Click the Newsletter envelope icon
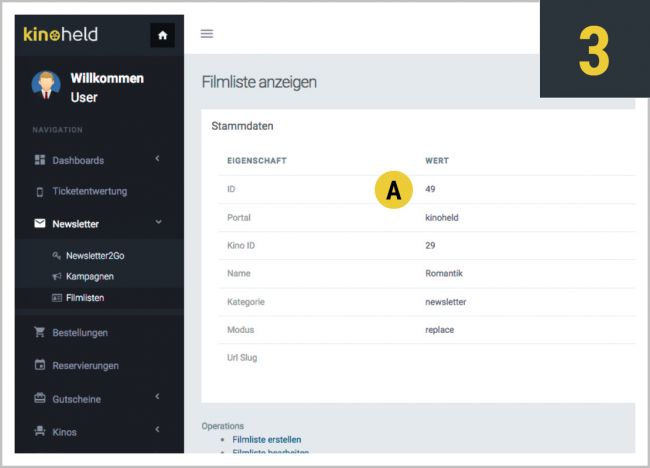 point(40,224)
